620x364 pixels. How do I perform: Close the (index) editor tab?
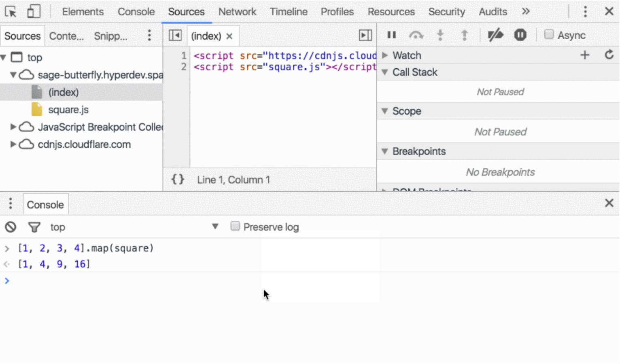pyautogui.click(x=229, y=36)
